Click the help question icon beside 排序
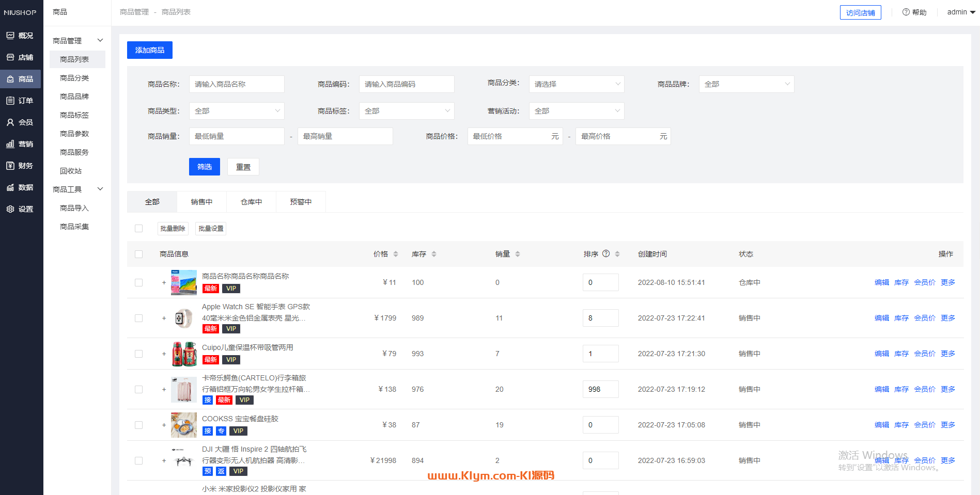 (x=606, y=253)
